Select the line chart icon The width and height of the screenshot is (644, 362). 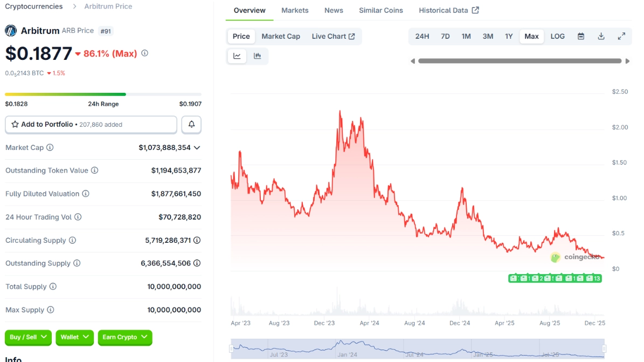tap(237, 56)
